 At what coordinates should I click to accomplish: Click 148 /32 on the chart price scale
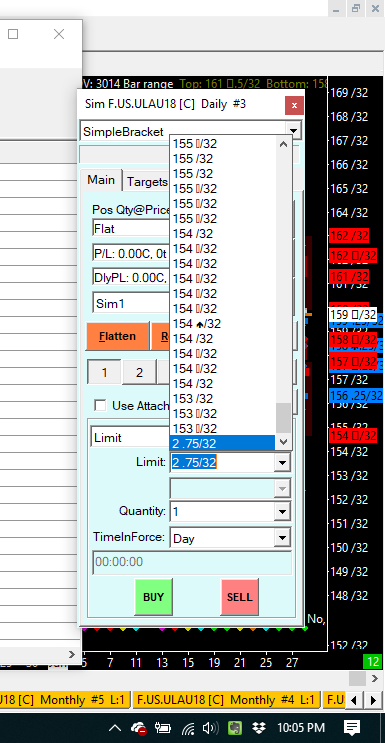coord(349,596)
